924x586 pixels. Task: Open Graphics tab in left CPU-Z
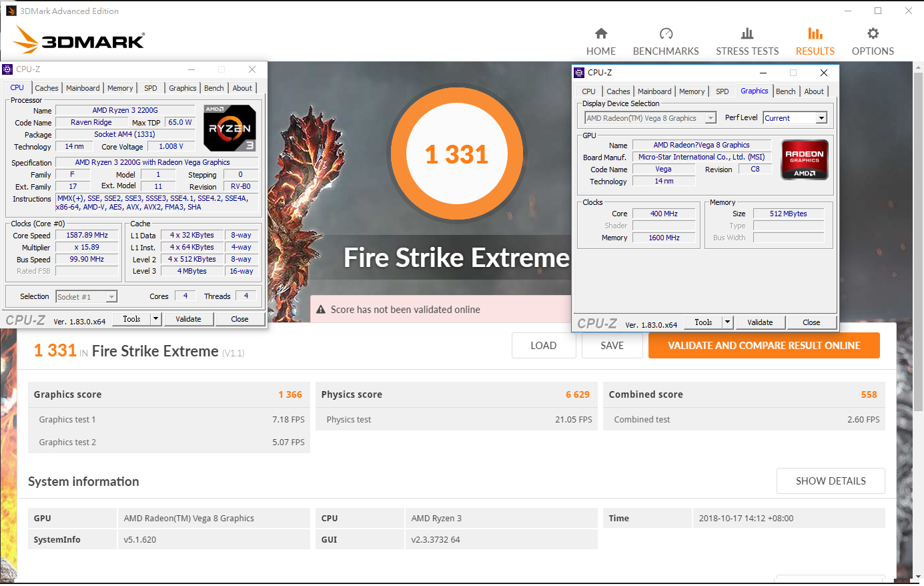tap(183, 88)
